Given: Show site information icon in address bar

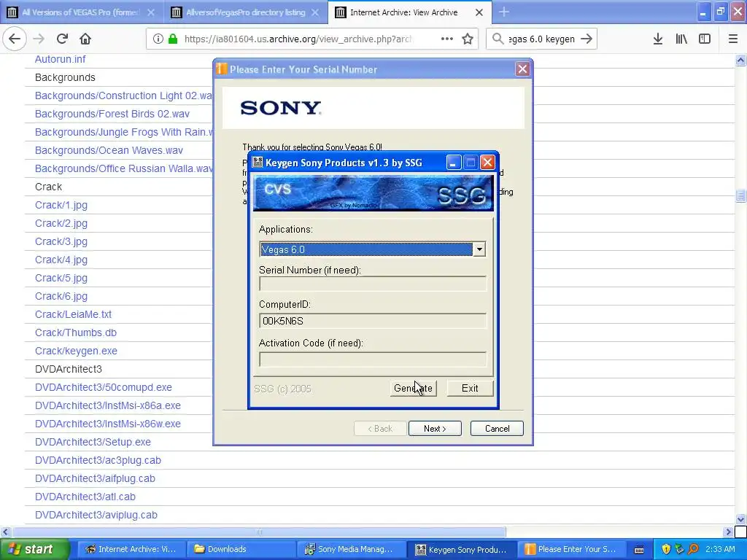Looking at the screenshot, I should [158, 39].
